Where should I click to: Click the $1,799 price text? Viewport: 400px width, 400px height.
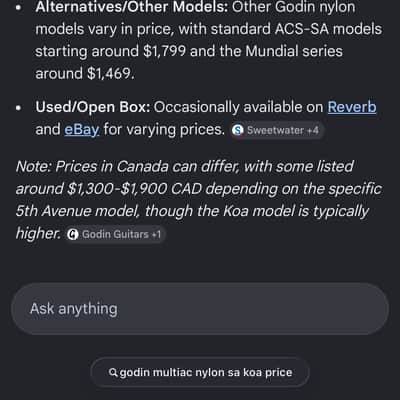[164, 51]
